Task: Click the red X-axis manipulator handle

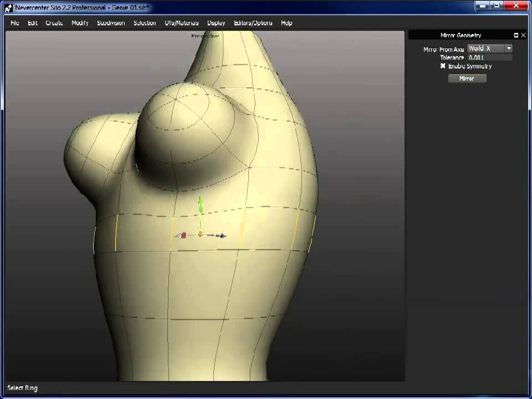Action: tap(182, 235)
